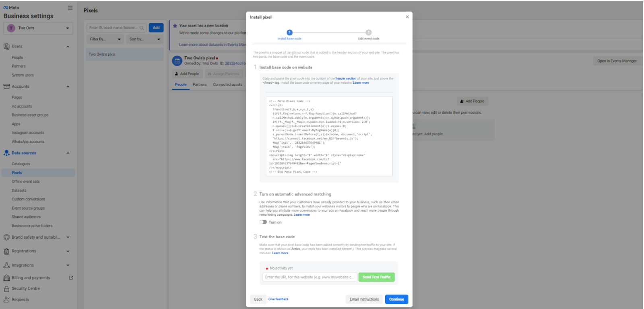Click the Add People button under pixel name
The height and width of the screenshot is (309, 644).
pyautogui.click(x=187, y=74)
